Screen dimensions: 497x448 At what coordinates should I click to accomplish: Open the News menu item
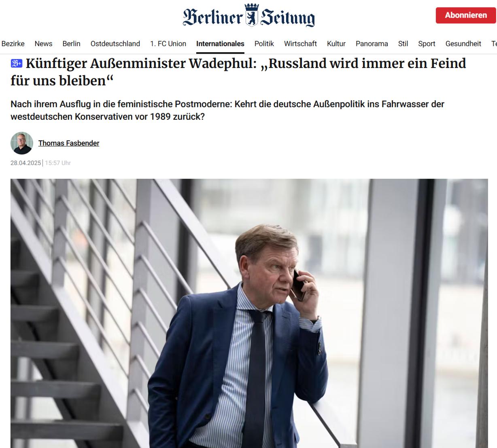[x=43, y=44]
